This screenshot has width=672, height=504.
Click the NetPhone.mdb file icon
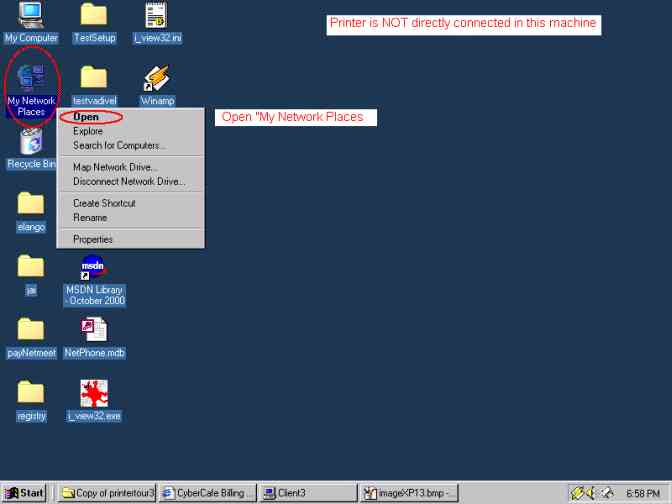94,331
